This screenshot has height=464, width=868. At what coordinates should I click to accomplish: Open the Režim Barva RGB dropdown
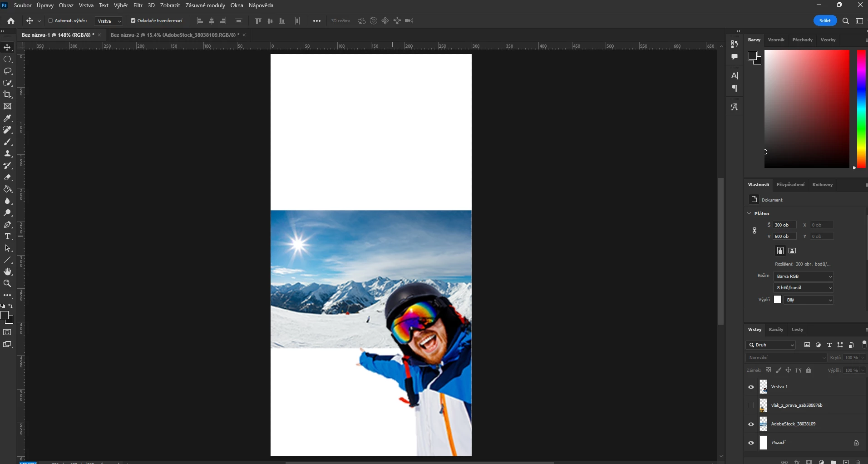tap(804, 276)
